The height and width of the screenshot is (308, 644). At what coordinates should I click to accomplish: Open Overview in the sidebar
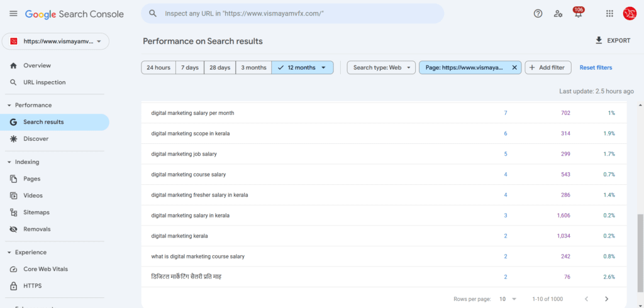tap(55, 65)
